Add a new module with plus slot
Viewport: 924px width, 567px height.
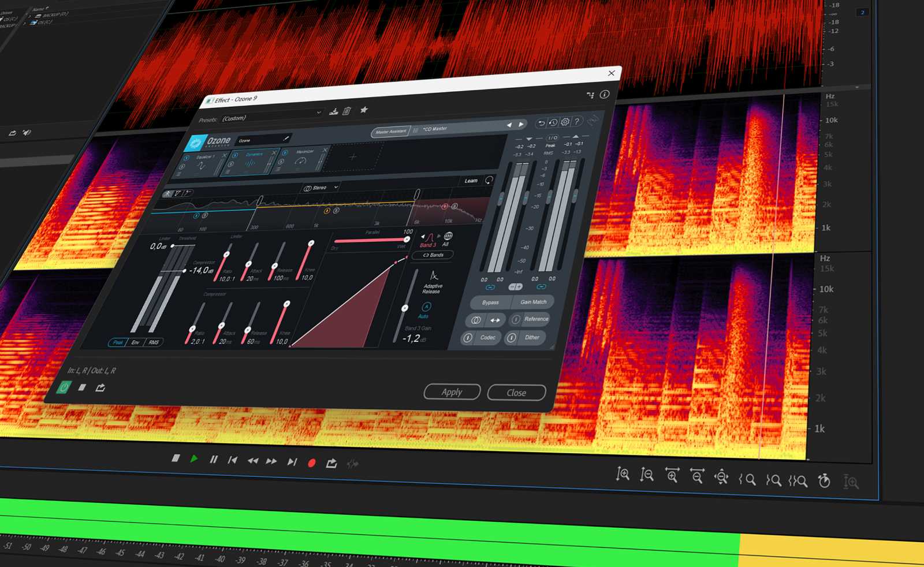click(x=353, y=156)
